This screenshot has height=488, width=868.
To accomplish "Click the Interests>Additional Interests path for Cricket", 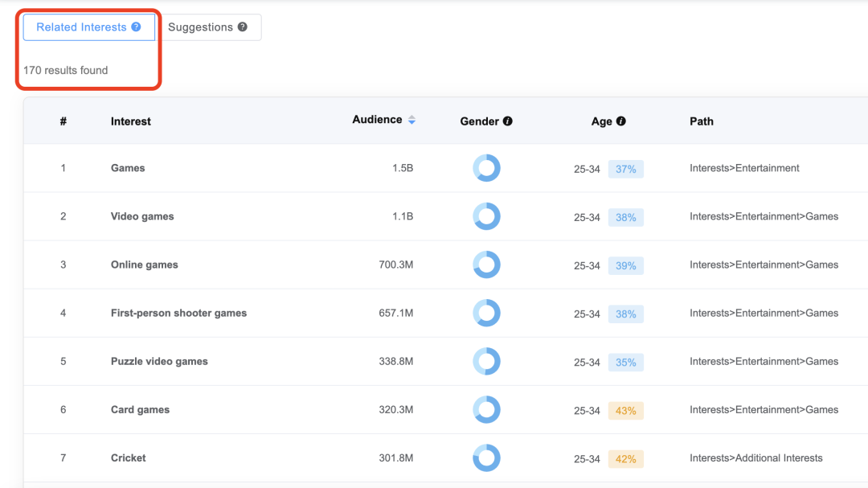I will pos(755,457).
